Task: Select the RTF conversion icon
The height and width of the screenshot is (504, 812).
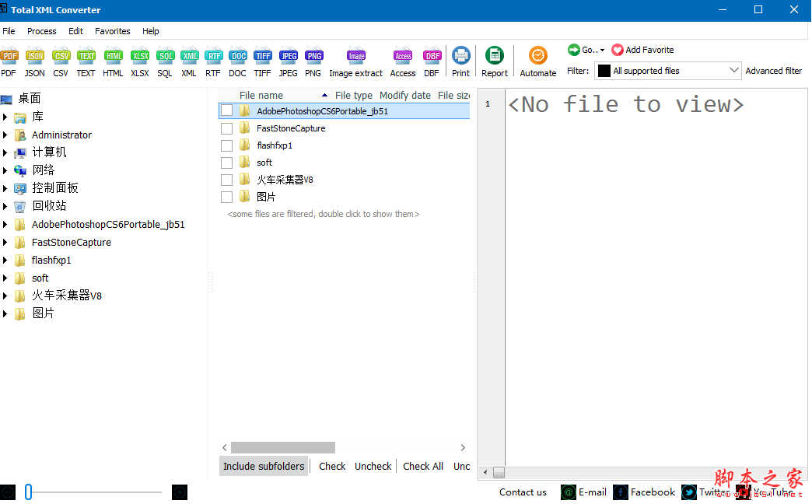Action: coord(213,56)
